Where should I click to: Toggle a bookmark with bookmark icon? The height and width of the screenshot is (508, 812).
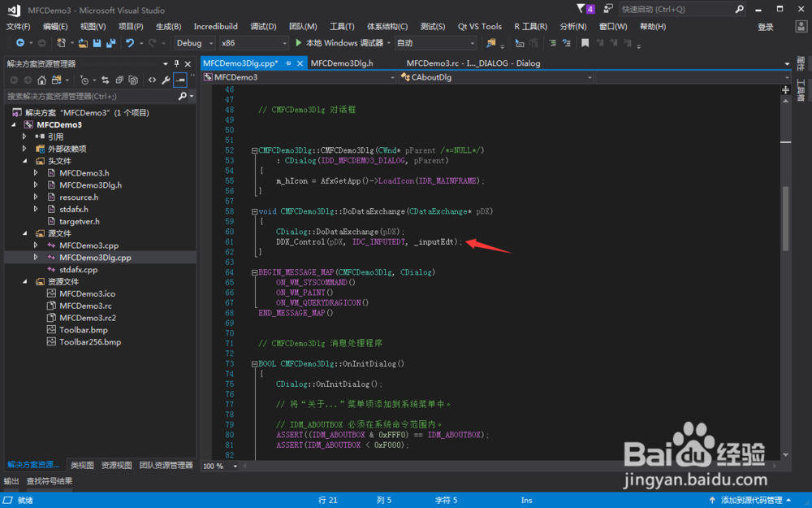tap(585, 43)
